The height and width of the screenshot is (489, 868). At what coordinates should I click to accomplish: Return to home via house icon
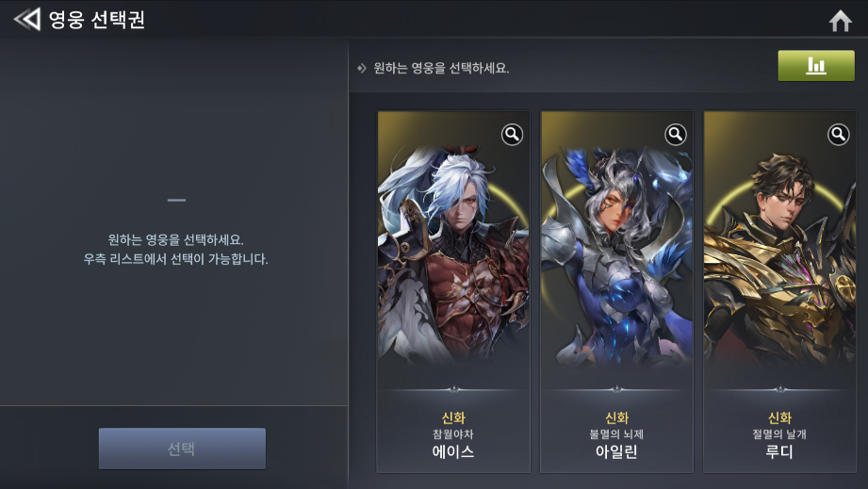coord(840,21)
